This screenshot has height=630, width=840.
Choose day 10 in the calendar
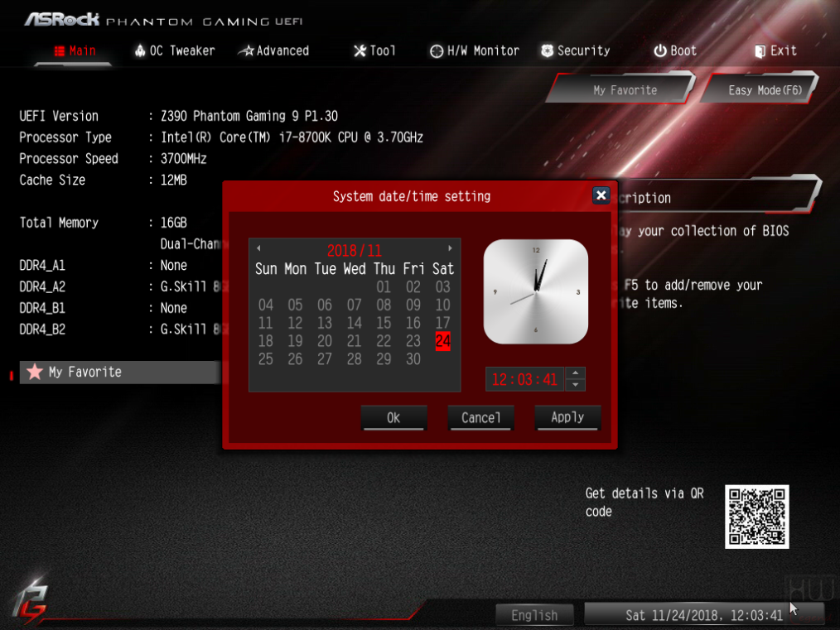(442, 305)
